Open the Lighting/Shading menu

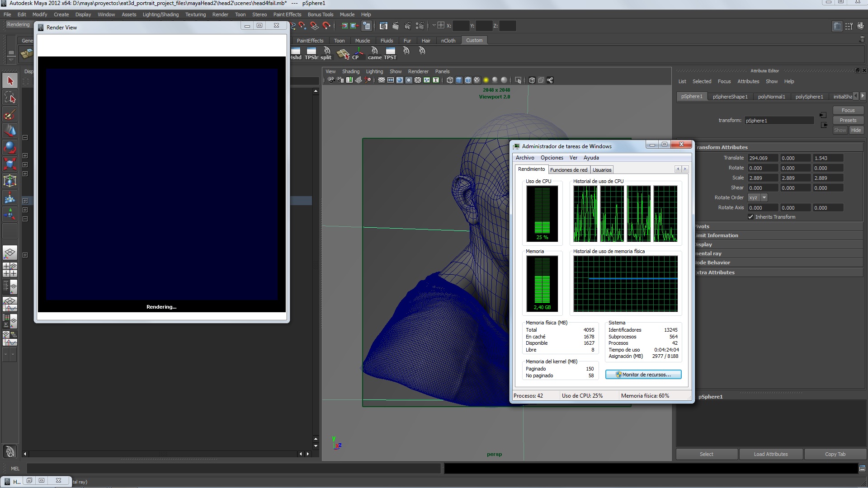pos(160,14)
